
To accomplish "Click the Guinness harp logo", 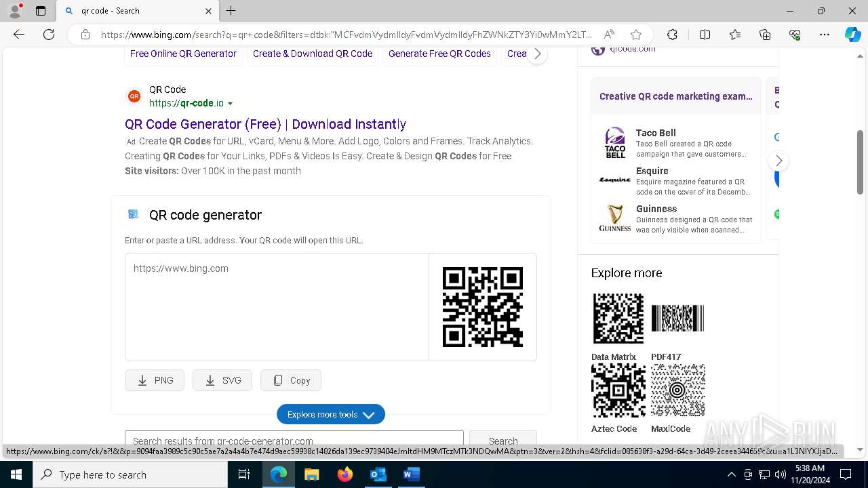I will point(615,218).
